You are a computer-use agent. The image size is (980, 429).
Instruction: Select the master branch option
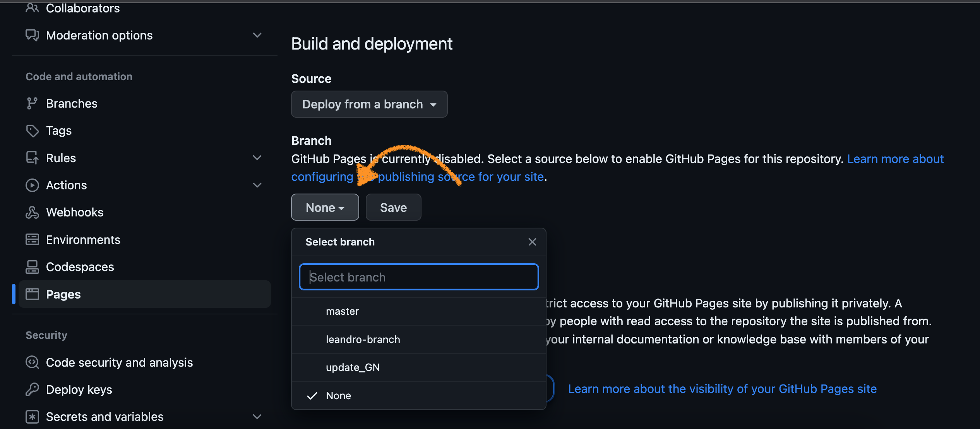[x=419, y=311]
